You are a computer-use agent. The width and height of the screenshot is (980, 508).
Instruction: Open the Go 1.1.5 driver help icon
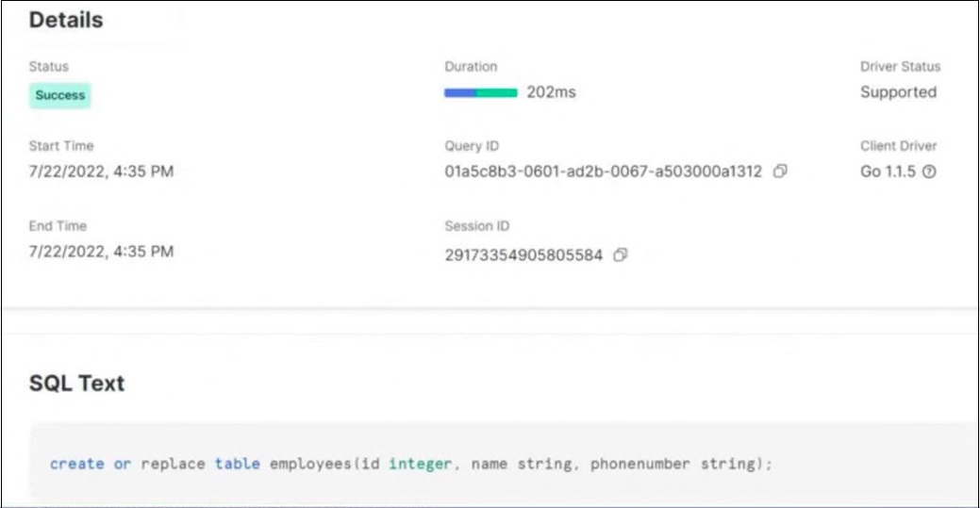(x=929, y=172)
